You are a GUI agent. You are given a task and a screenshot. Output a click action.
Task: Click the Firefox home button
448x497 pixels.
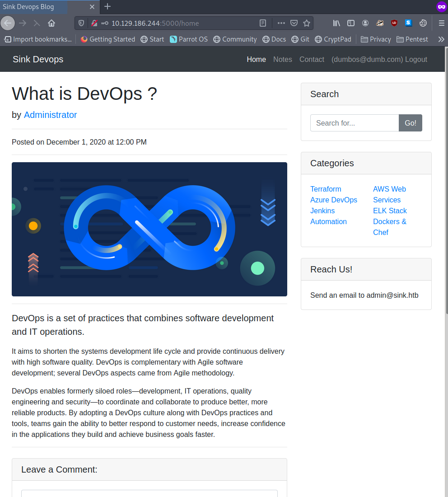tap(51, 23)
